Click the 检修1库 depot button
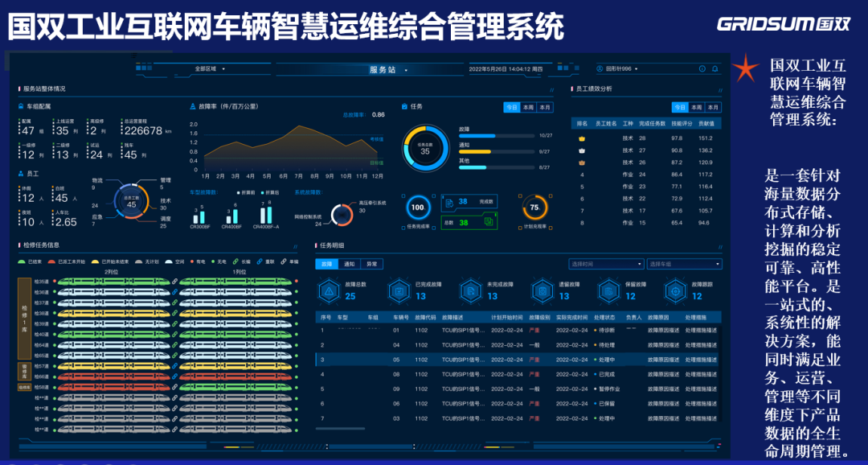This screenshot has width=868, height=465. [x=24, y=318]
